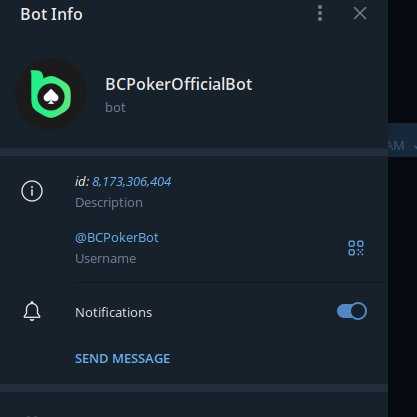This screenshot has width=417, height=417.
Task: Open the three-dot more options menu
Action: click(320, 13)
